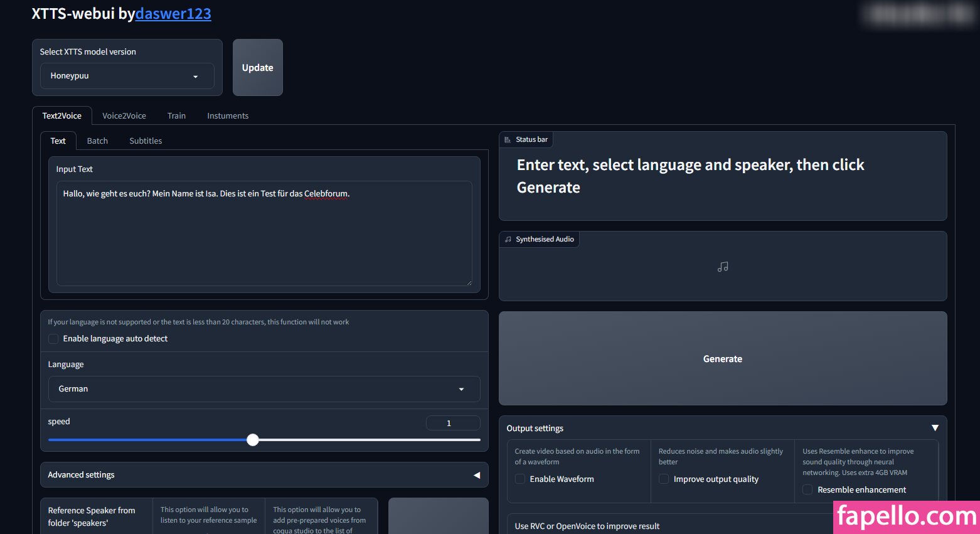
Task: Click the Synthesised Audio label icon
Action: pyautogui.click(x=508, y=240)
